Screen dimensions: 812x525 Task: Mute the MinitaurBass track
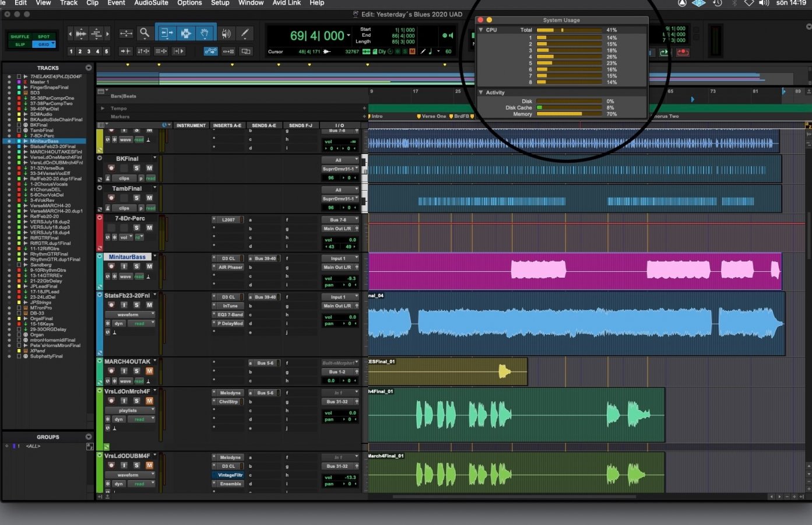[x=149, y=267]
